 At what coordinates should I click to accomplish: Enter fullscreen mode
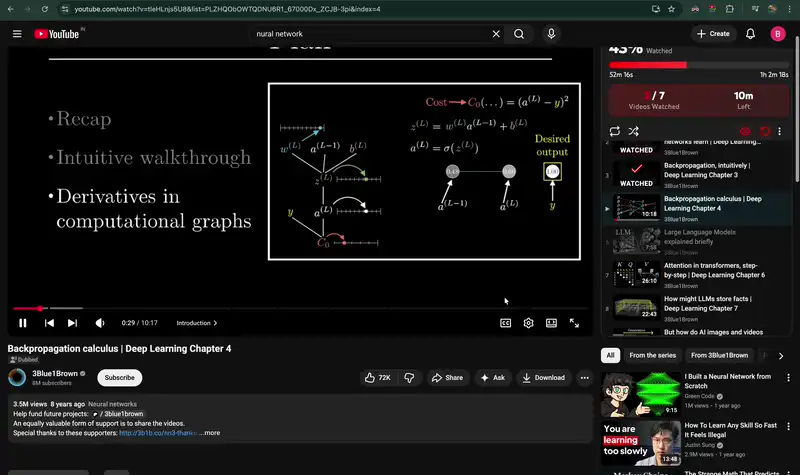(574, 323)
